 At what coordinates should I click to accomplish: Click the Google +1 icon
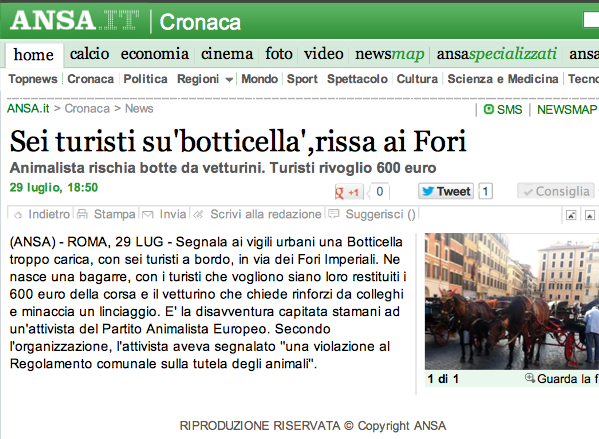point(347,192)
